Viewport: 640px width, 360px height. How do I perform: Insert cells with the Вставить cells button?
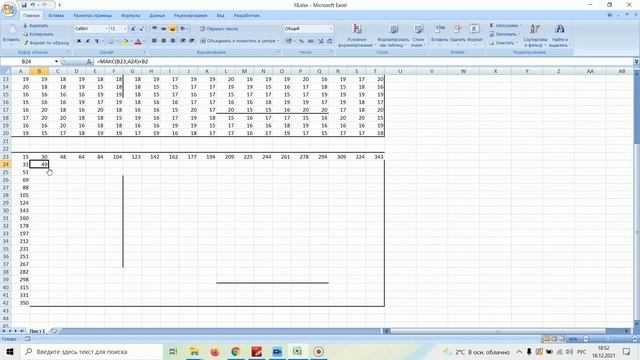pyautogui.click(x=440, y=35)
